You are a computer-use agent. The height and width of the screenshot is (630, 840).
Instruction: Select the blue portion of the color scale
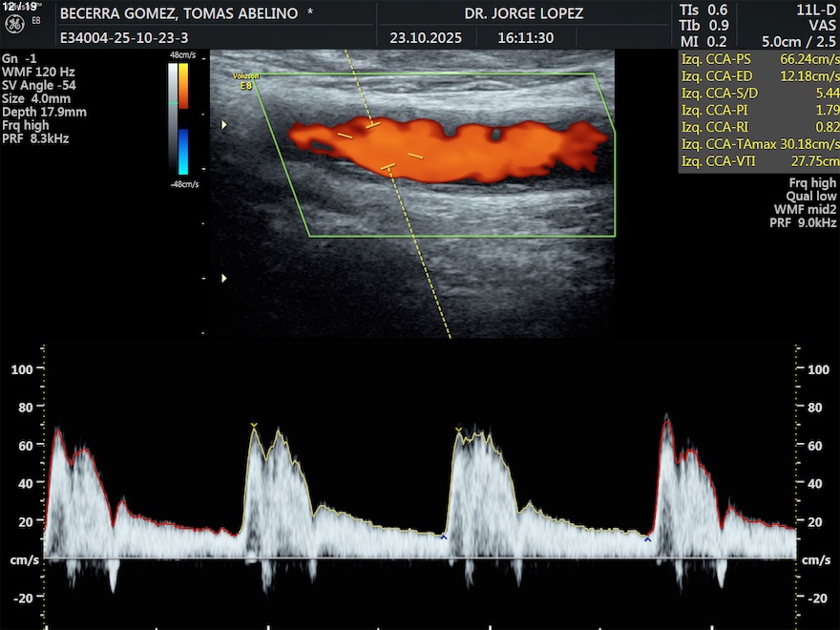[183, 151]
